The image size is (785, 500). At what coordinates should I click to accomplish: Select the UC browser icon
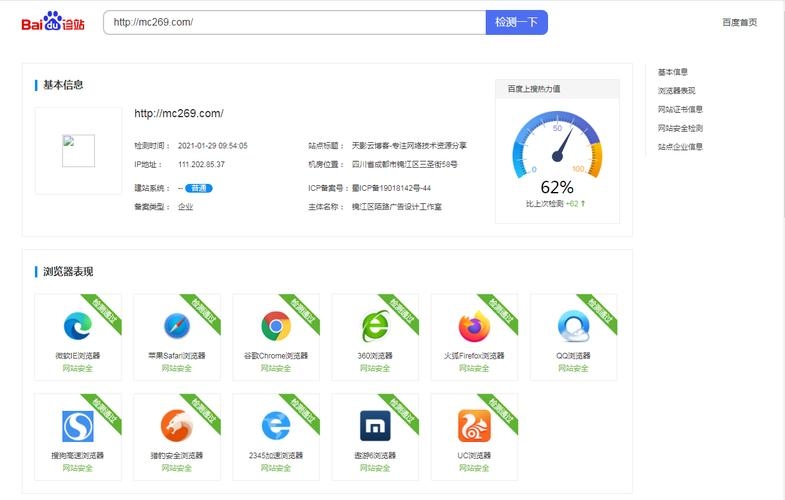click(474, 426)
